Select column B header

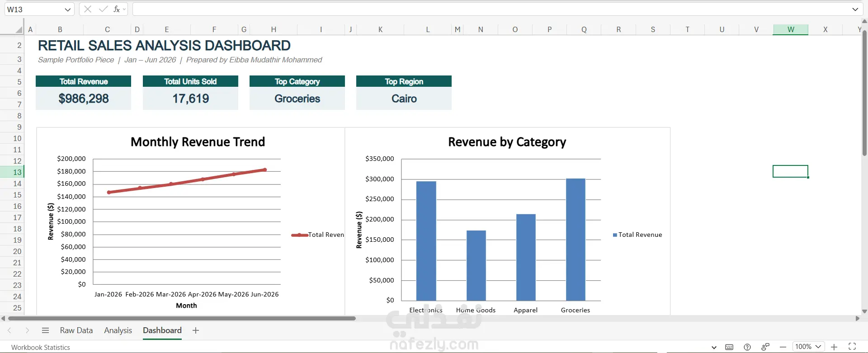(60, 29)
